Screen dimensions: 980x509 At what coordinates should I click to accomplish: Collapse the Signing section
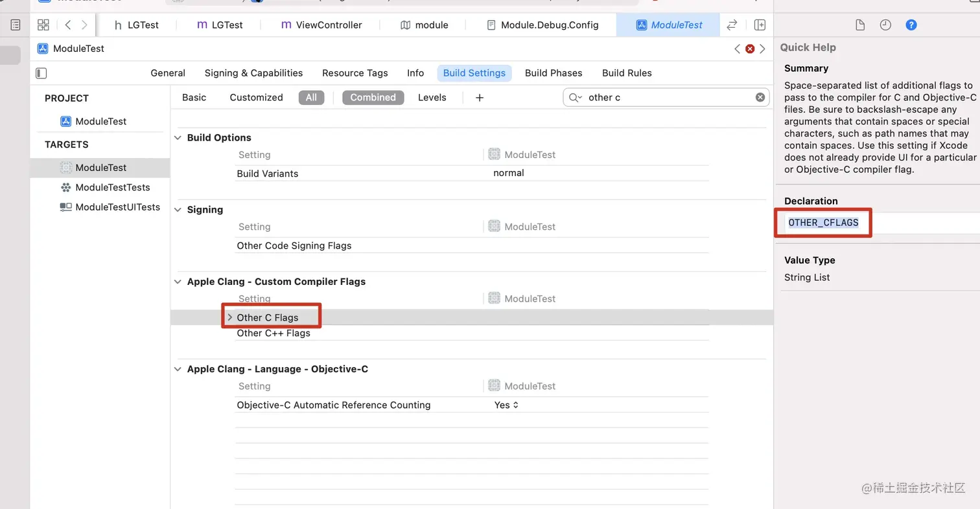178,210
